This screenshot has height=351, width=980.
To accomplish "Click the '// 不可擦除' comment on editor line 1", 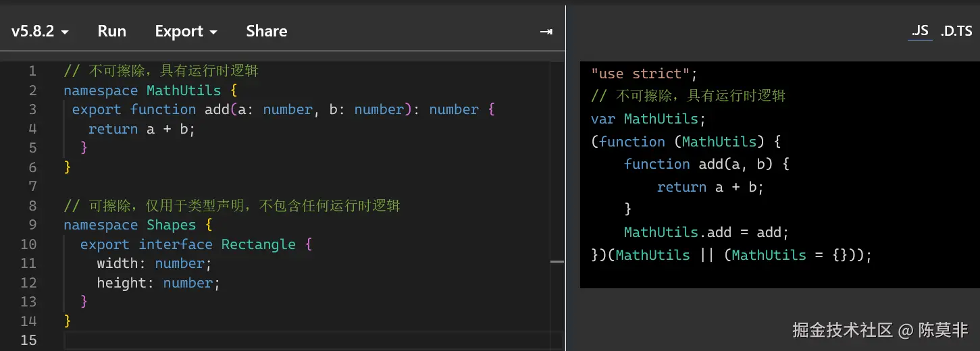I will pos(161,71).
